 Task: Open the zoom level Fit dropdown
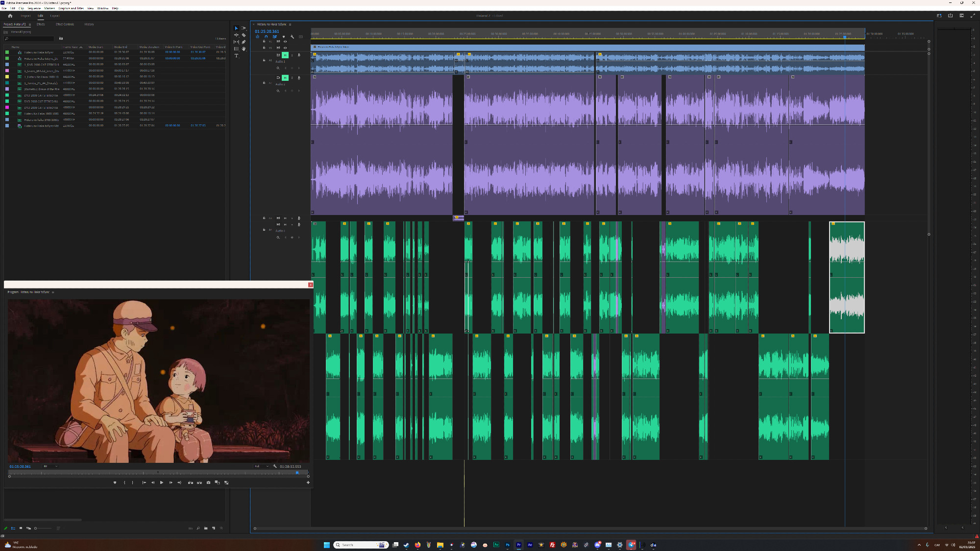point(50,466)
